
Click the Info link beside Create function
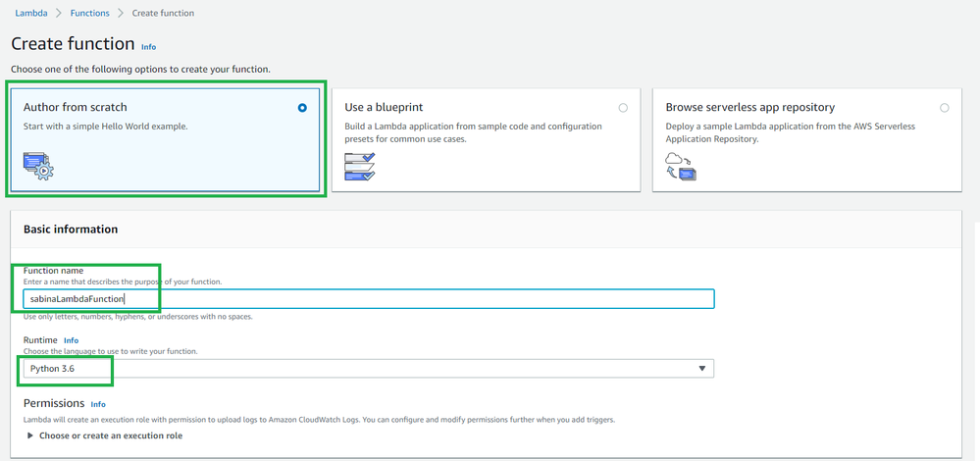pyautogui.click(x=148, y=46)
